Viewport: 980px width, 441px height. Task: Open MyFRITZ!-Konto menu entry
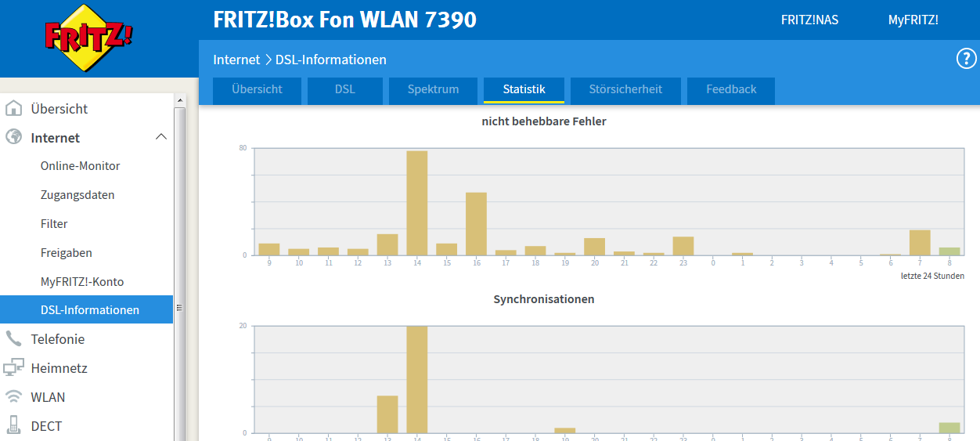82,281
